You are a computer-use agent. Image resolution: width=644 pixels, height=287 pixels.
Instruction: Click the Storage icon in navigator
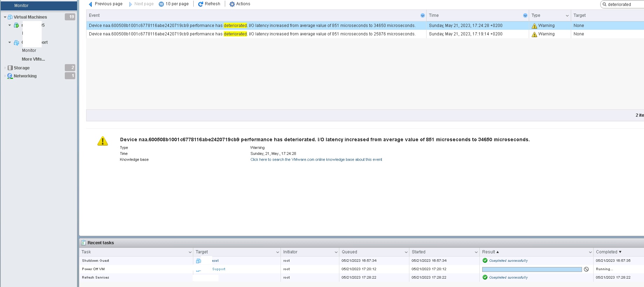coord(10,68)
